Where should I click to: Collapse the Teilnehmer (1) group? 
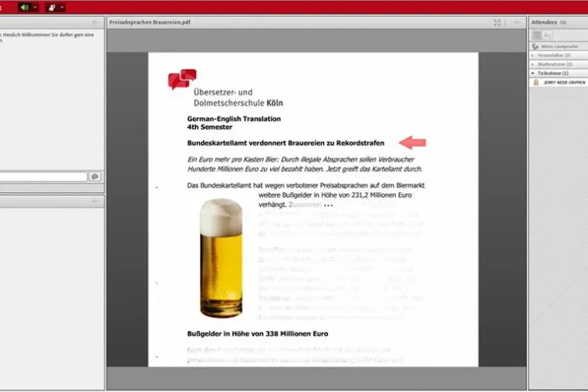[532, 73]
